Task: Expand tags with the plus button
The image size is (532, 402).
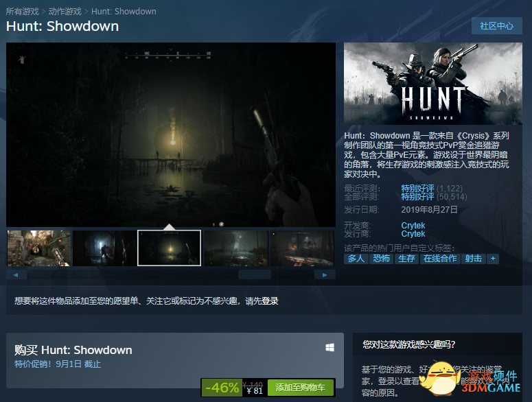Action: point(493,259)
